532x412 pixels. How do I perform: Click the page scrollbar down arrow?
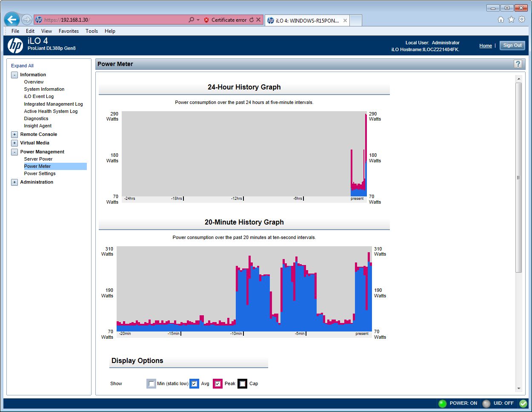click(x=518, y=389)
